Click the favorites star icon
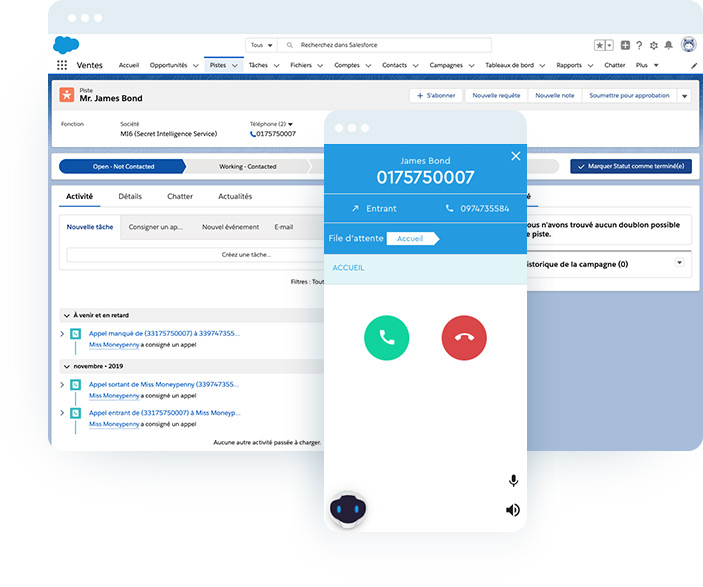The height and width of the screenshot is (587, 703). pos(599,45)
